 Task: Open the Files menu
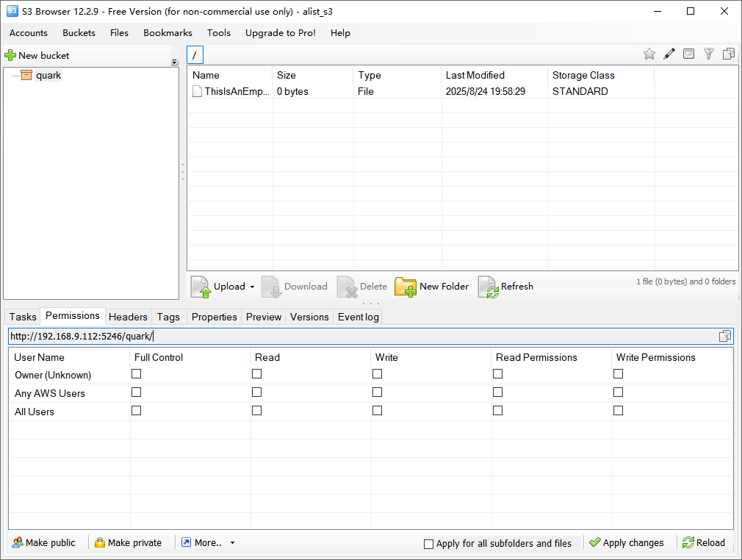119,32
